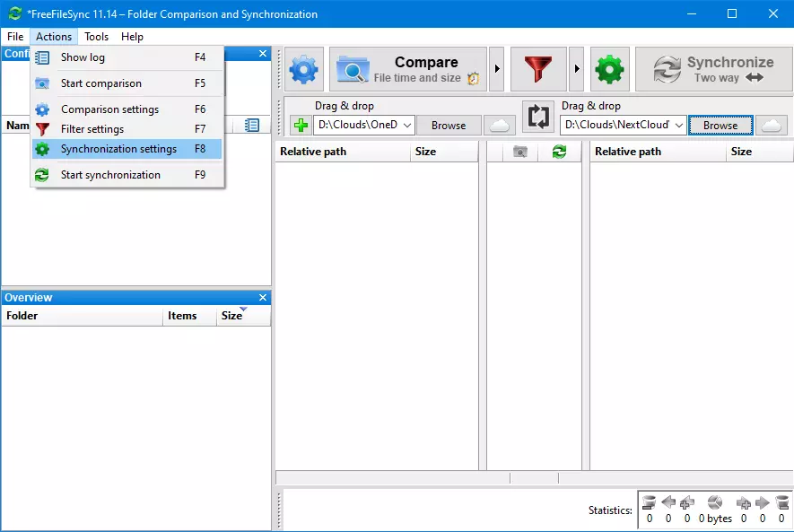Click the middle column comparison category icon
The width and height of the screenshot is (794, 532).
(x=520, y=152)
